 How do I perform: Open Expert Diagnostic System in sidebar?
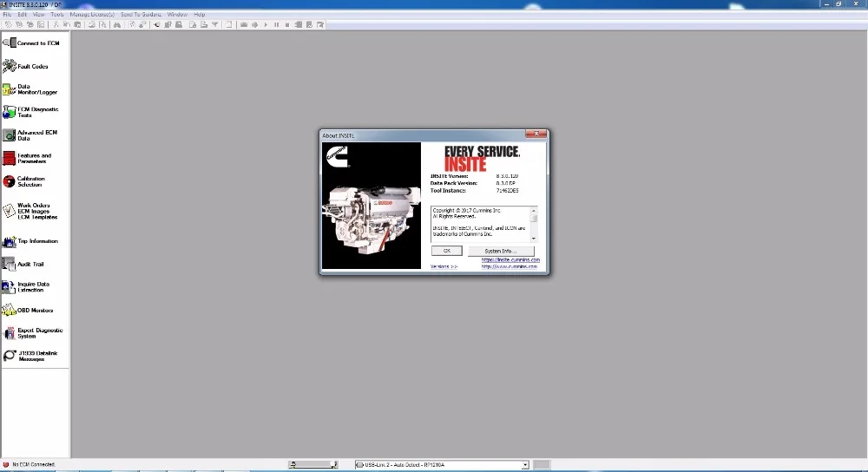tap(33, 333)
